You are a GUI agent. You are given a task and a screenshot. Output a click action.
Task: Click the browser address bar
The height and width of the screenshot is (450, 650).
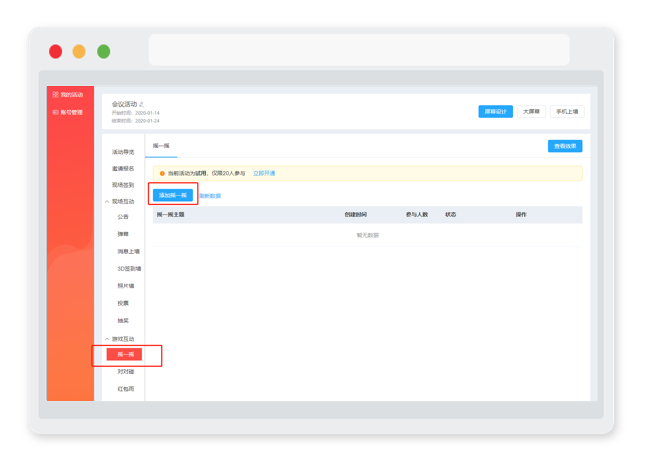[359, 50]
